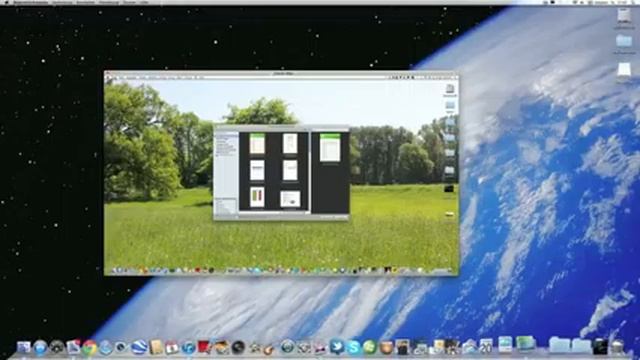Open the Trash in the dock

(x=617, y=347)
